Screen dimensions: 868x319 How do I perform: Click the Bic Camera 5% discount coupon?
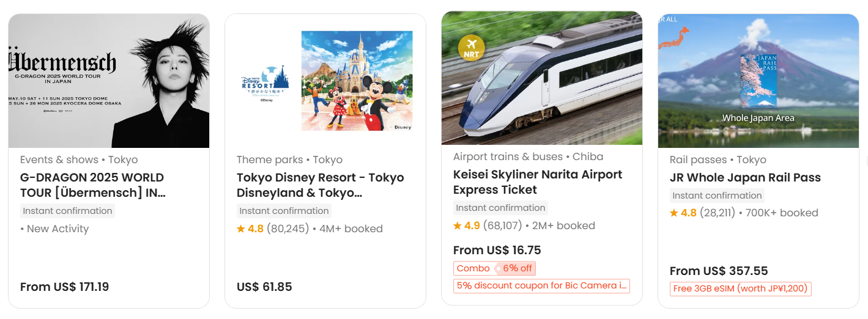[541, 285]
